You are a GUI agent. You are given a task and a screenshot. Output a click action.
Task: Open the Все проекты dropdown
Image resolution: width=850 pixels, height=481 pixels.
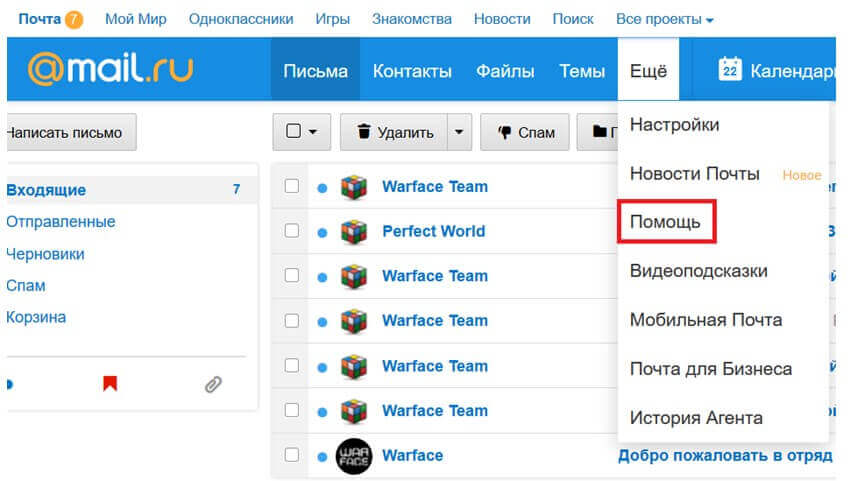click(x=665, y=19)
